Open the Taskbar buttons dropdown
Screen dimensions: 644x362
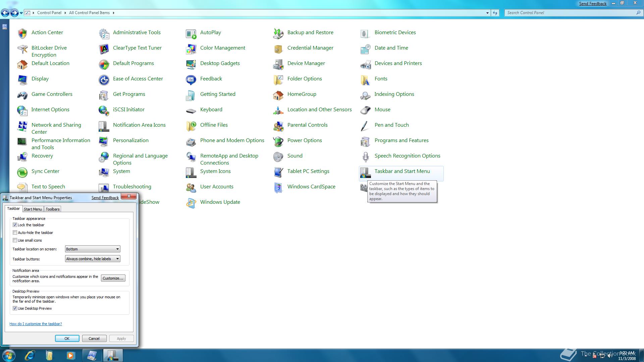point(93,259)
